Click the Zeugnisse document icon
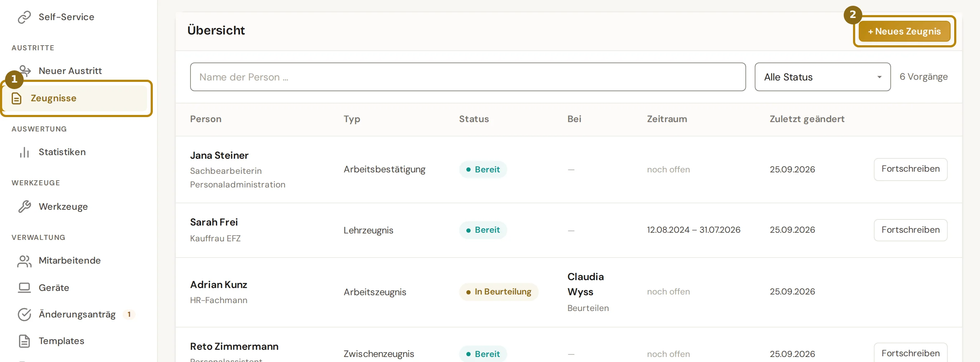980x362 pixels. coord(17,98)
